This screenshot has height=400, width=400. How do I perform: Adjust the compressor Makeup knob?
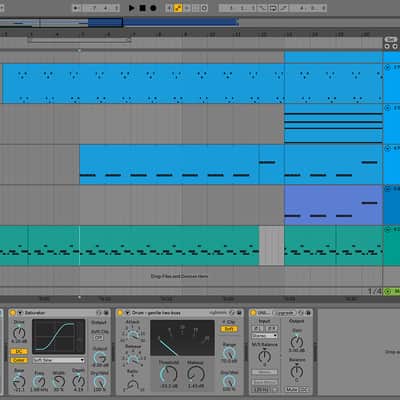coord(196,374)
